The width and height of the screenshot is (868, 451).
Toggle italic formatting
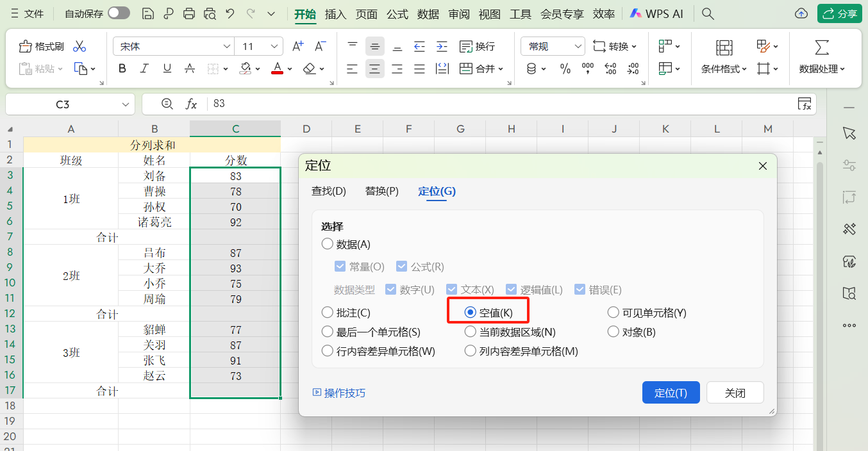point(144,69)
